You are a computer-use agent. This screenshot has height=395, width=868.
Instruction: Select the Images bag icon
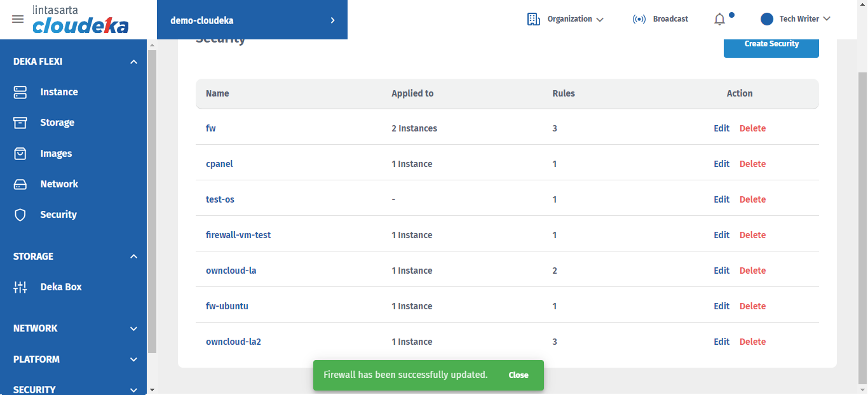pos(20,154)
